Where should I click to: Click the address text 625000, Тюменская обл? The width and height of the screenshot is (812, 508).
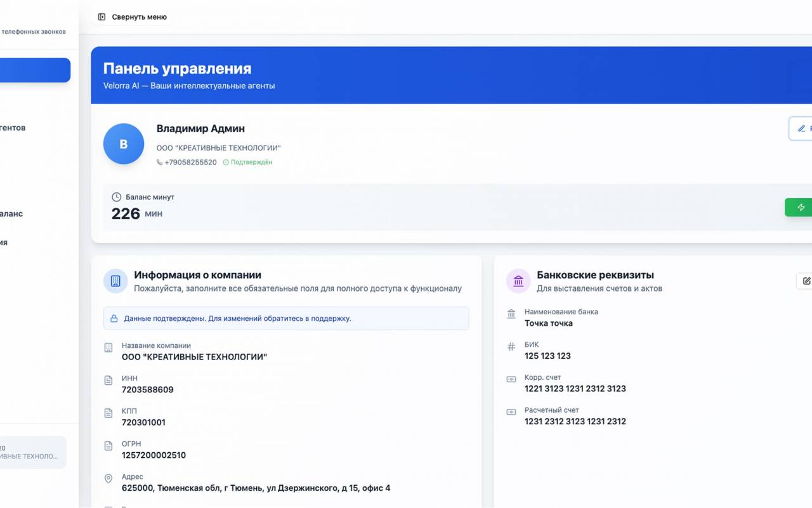tap(256, 488)
